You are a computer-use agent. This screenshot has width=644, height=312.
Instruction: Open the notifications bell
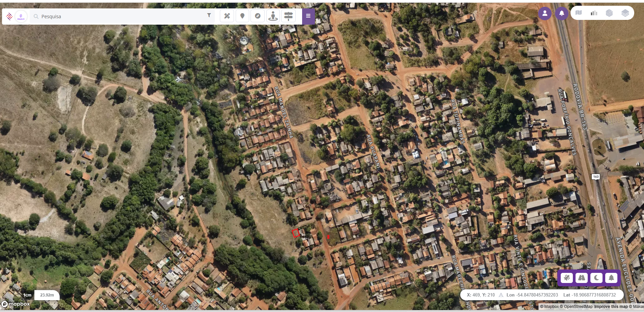click(562, 13)
